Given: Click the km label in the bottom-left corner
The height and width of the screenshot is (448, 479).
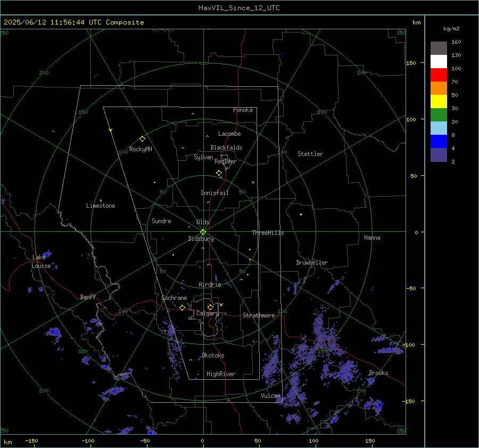Looking at the screenshot, I should click(x=7, y=442).
